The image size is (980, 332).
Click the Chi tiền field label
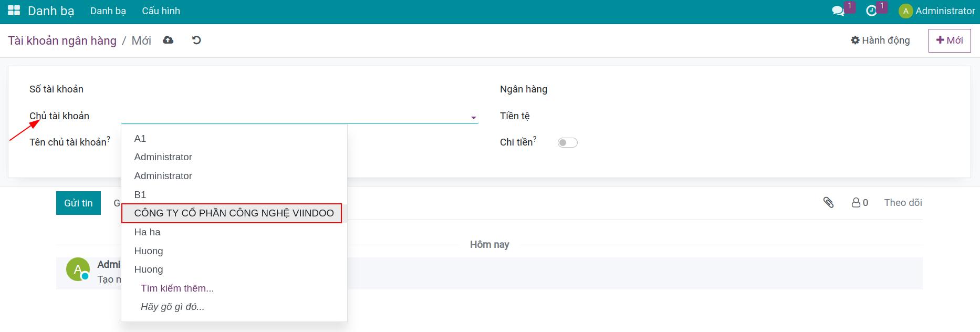point(516,142)
